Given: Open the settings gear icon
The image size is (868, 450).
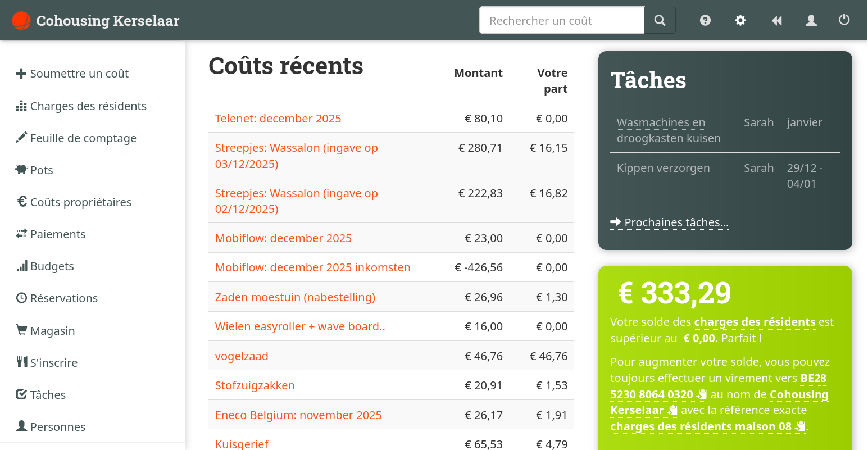Looking at the screenshot, I should point(740,20).
